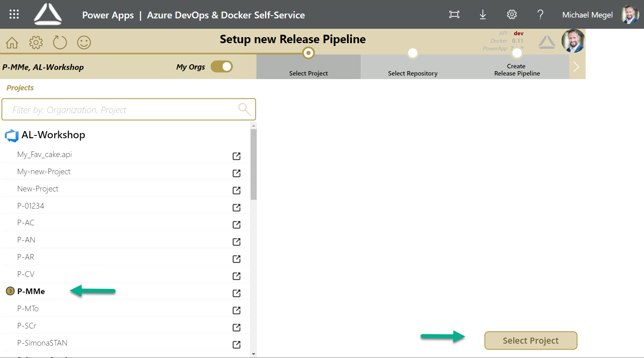Click the project list scrollbar thumb
Screen dimensions: 644x358
(253, 164)
